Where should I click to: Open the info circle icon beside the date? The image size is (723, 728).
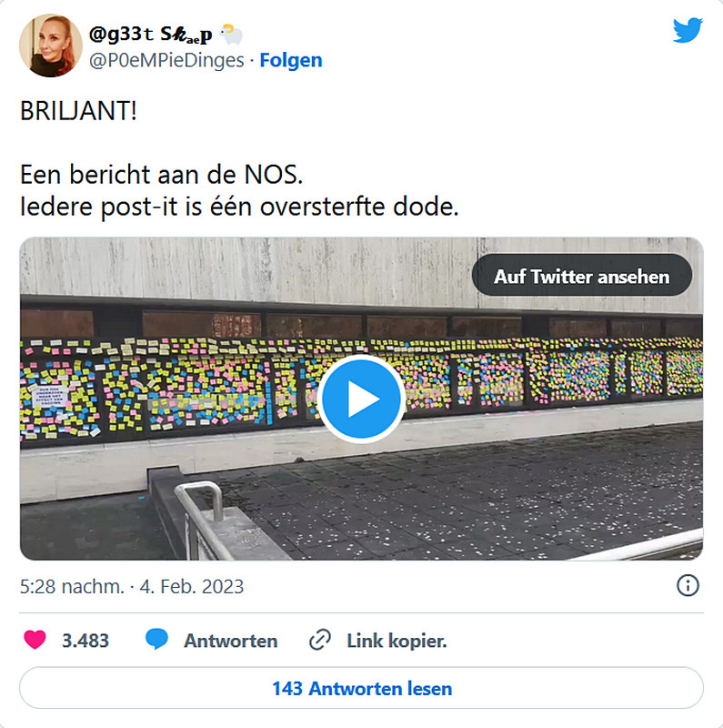(x=688, y=585)
